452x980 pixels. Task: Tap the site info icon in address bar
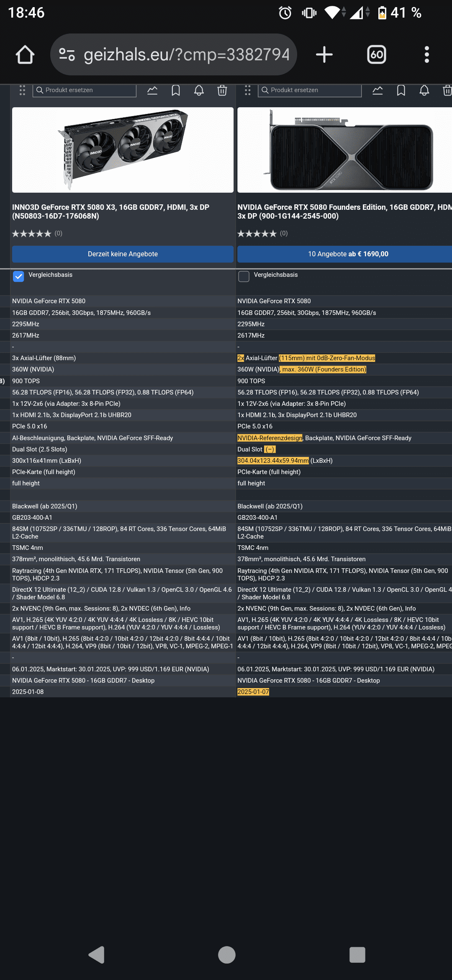click(67, 55)
